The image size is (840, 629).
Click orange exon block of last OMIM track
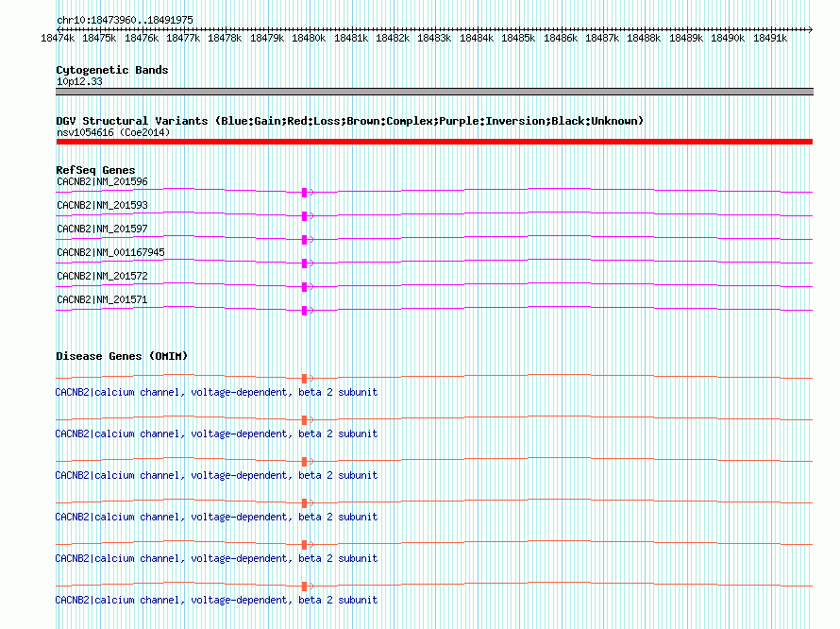[304, 586]
